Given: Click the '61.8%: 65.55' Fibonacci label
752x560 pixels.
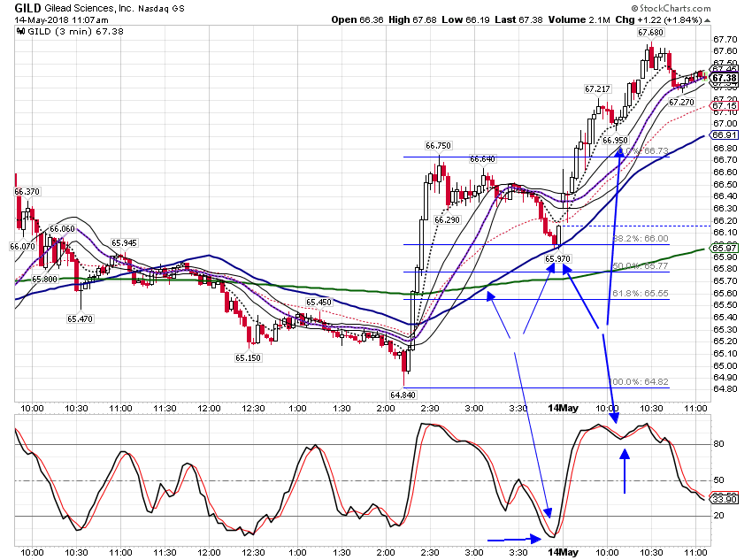Looking at the screenshot, I should (x=641, y=294).
